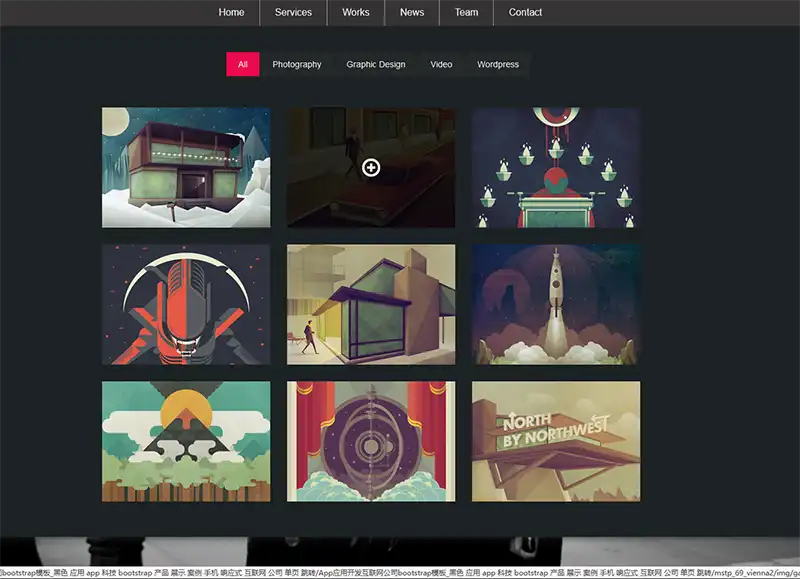Show only Graphic Design works
Image resolution: width=800 pixels, height=579 pixels.
coord(376,64)
